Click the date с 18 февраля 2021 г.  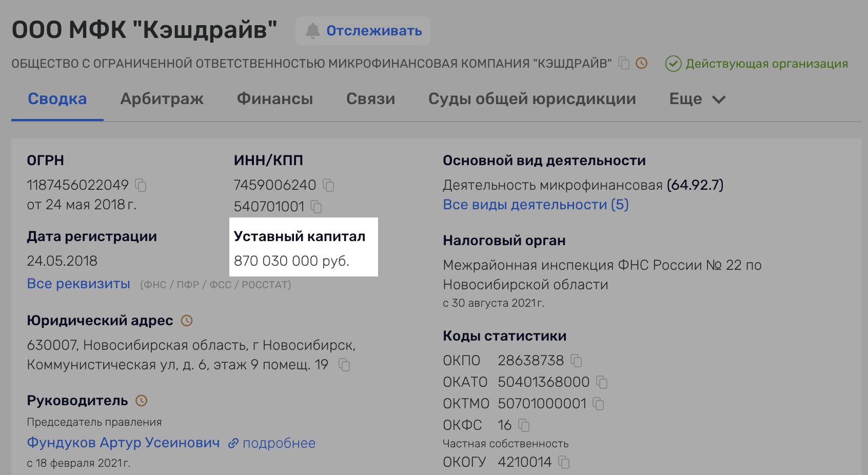78,463
